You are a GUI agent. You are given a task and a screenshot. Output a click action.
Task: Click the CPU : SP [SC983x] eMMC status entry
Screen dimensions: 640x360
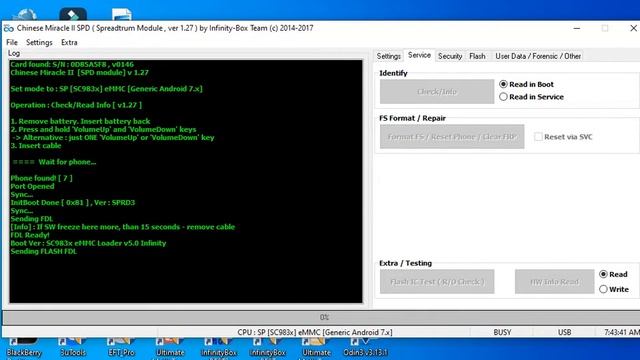click(x=314, y=332)
